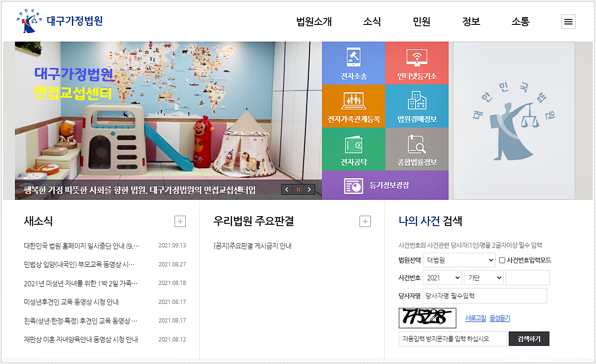Image resolution: width=596 pixels, height=364 pixels.
Task: Open the 2021년 미성년 자녀를 위한 1박 2일 notice
Action: tap(81, 284)
